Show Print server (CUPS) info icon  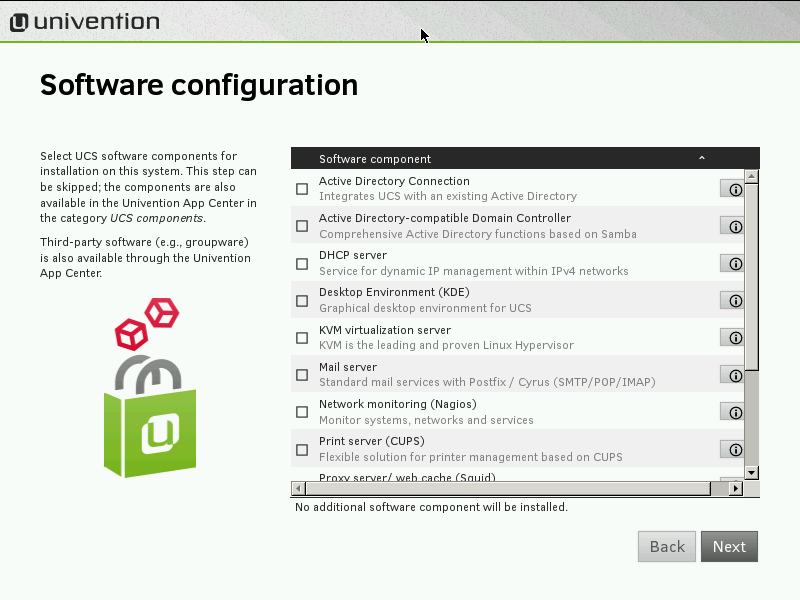735,450
